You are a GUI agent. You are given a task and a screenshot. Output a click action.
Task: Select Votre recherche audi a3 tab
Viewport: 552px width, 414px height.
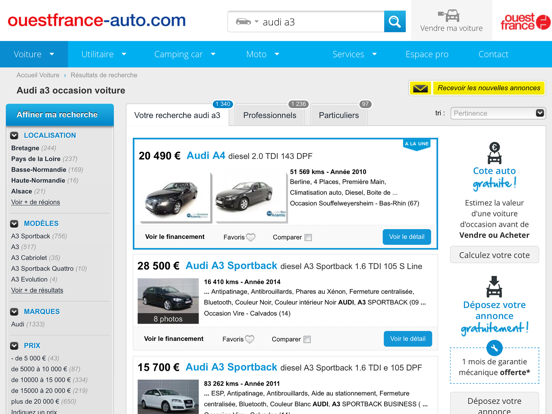point(177,115)
